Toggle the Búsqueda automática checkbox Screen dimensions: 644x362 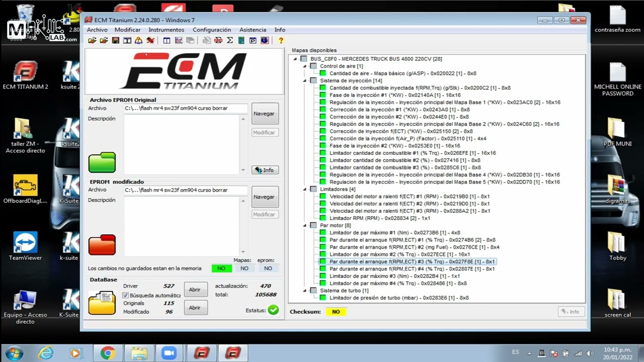pyautogui.click(x=126, y=295)
